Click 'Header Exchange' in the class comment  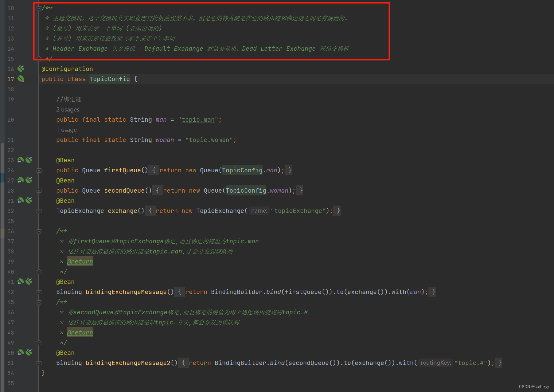tap(80, 49)
